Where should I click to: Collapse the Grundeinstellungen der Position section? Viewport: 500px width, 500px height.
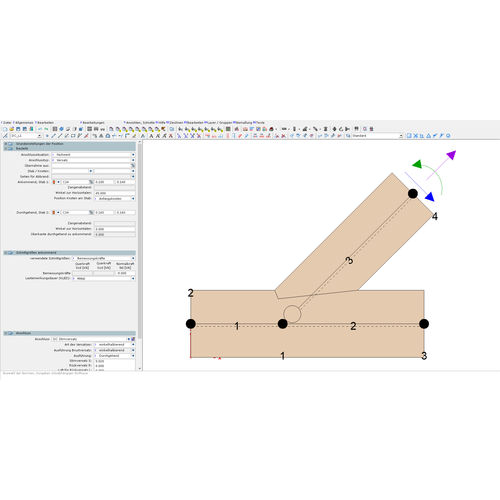coord(6,144)
